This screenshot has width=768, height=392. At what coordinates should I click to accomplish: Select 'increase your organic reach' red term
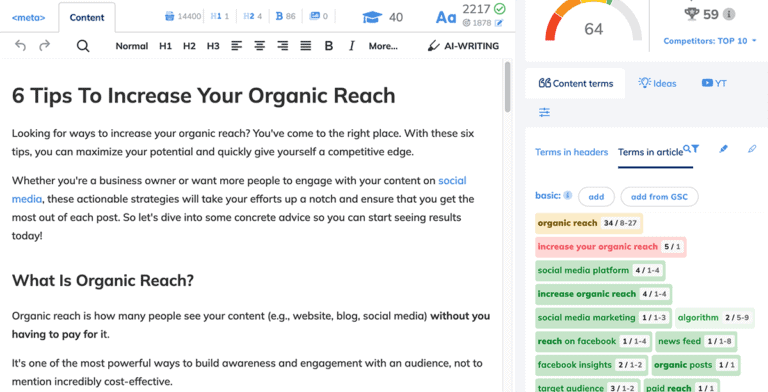click(610, 246)
